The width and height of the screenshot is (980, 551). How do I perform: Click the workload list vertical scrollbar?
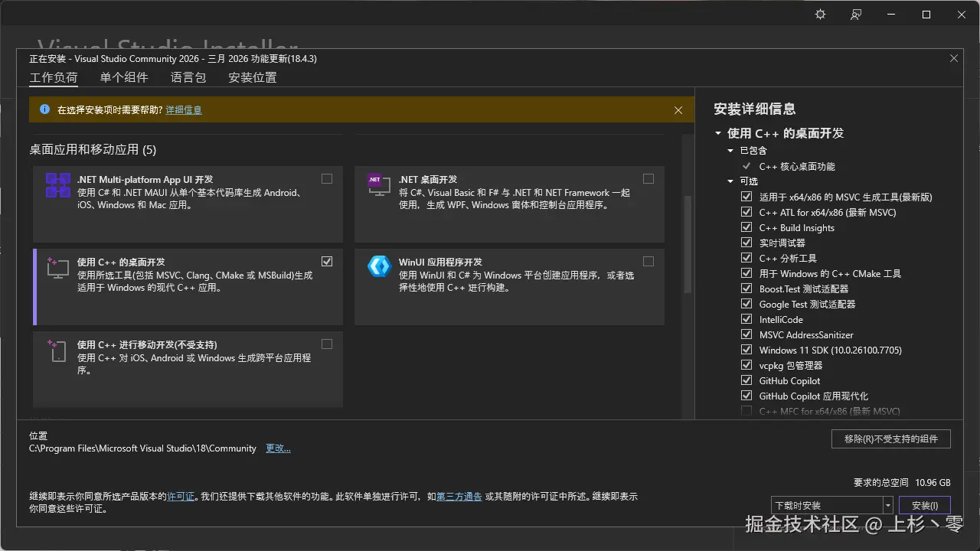[688, 245]
